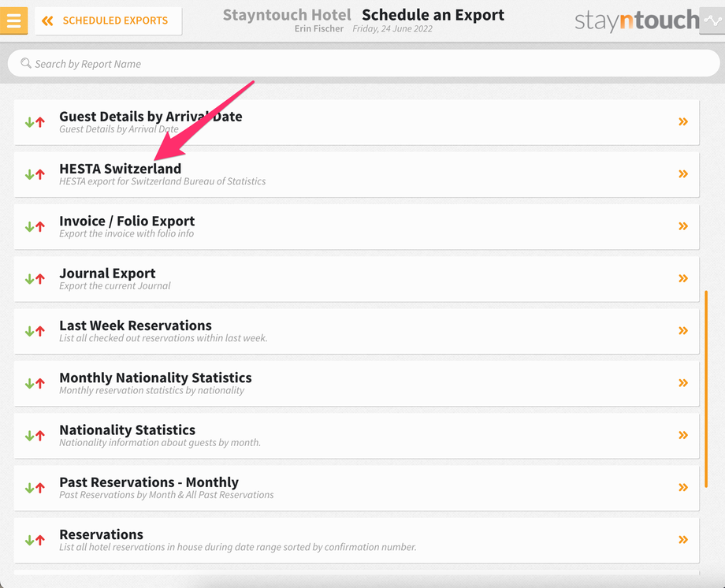Image resolution: width=725 pixels, height=588 pixels.
Task: Select the Journal Export title
Action: click(107, 274)
